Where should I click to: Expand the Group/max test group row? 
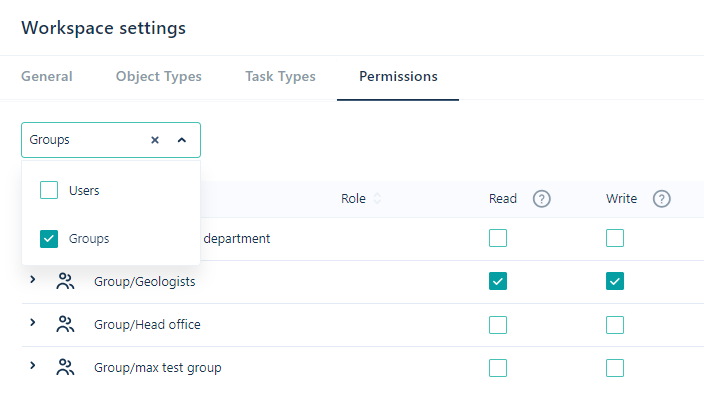point(32,365)
